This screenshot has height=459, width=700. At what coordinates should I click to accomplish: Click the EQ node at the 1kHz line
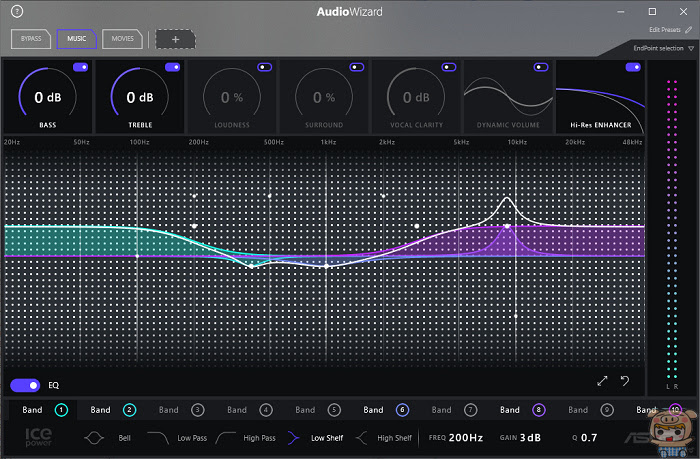point(326,266)
